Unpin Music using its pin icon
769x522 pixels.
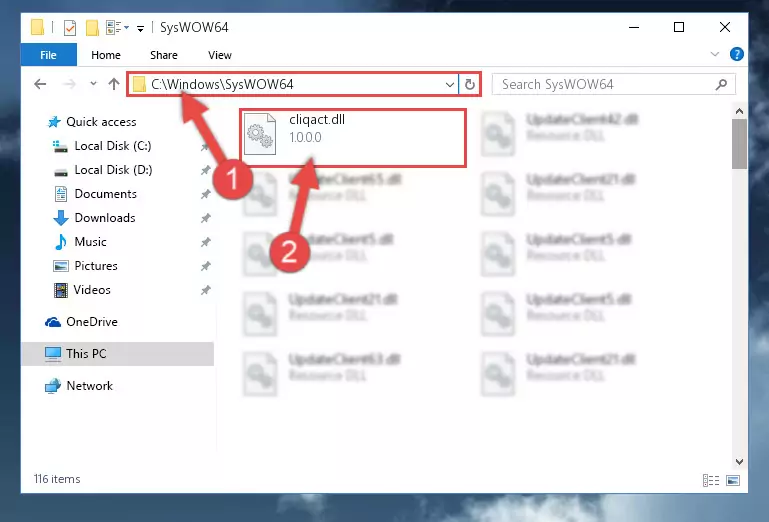pos(205,242)
